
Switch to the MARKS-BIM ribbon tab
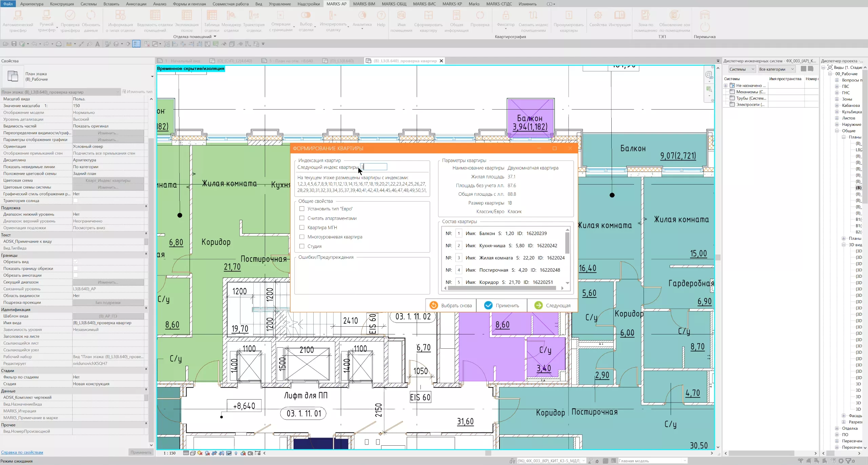pos(364,4)
